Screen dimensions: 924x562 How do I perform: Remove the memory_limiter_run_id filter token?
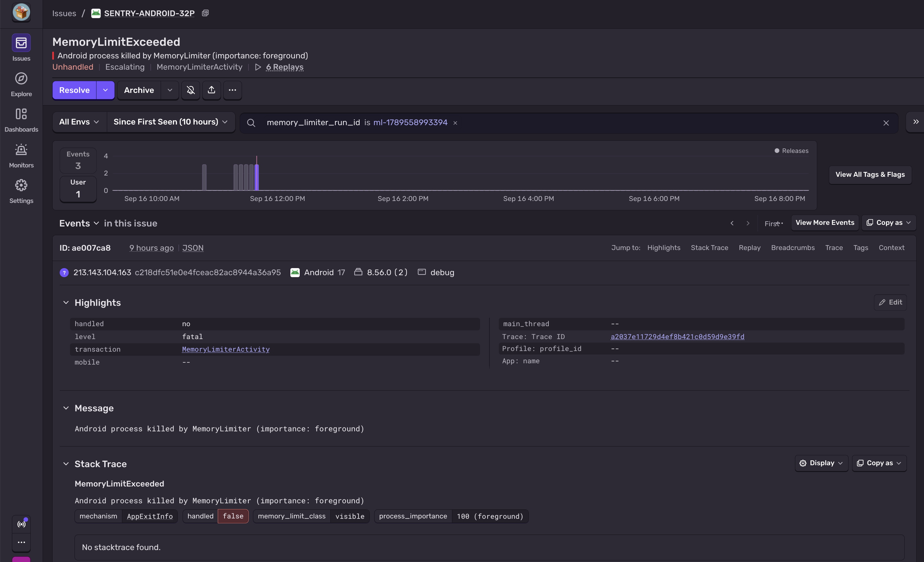(455, 123)
